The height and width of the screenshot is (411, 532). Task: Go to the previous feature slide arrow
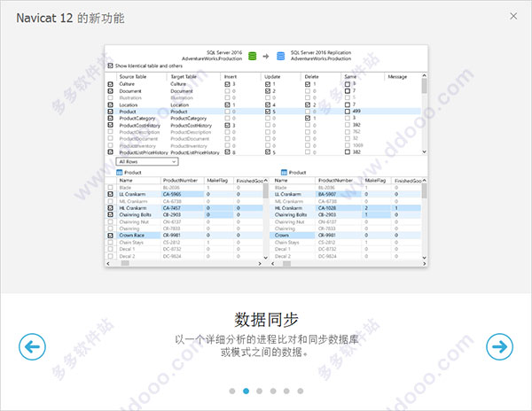[x=32, y=346]
